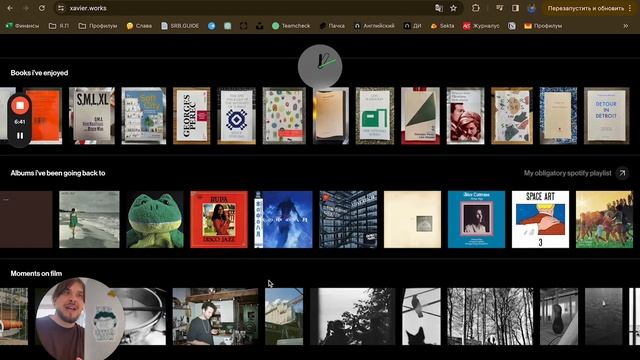
Task: Open the dark building facade album
Action: coord(348,220)
